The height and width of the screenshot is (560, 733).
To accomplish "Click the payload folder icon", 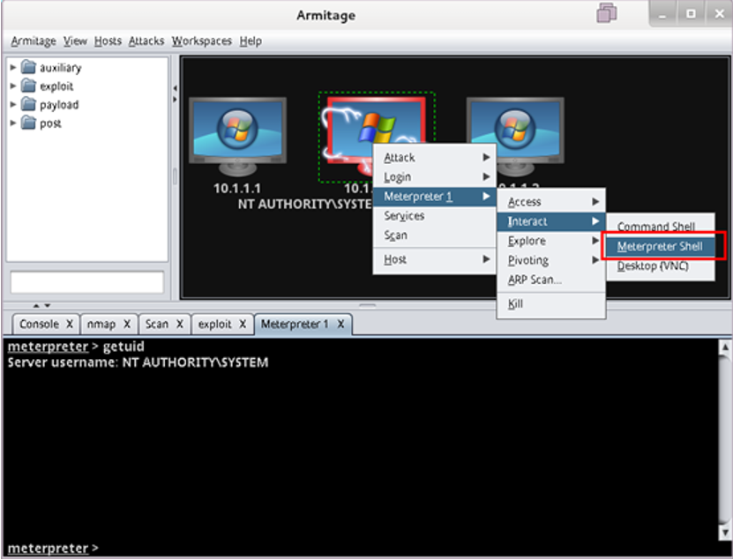I will click(x=28, y=104).
